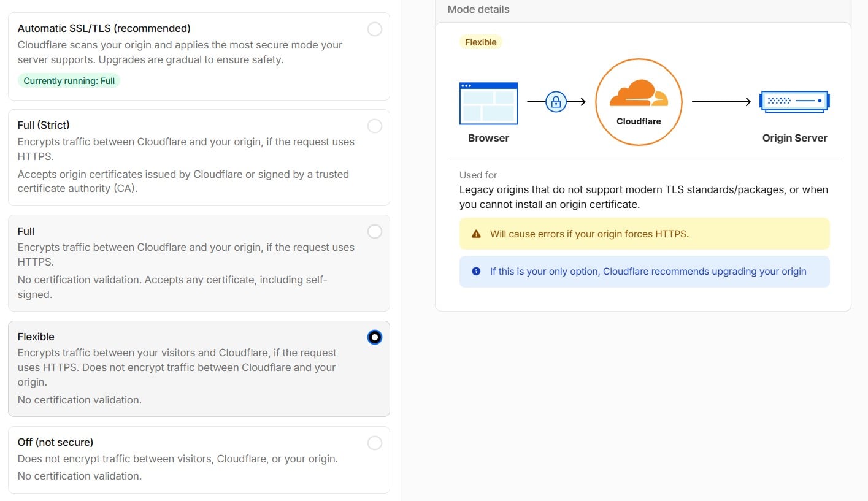The width and height of the screenshot is (868, 501).
Task: Click the Browser window icon in diagram
Action: 488,104
